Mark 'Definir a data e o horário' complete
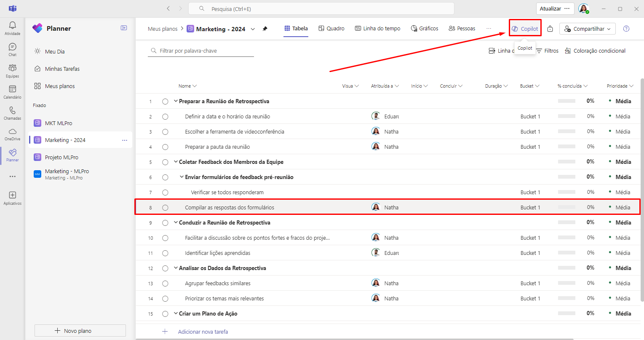The height and width of the screenshot is (340, 644). click(165, 117)
